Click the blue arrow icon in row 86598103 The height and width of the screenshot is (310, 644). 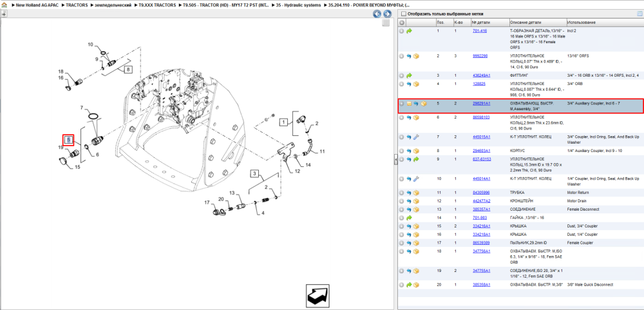(409, 117)
